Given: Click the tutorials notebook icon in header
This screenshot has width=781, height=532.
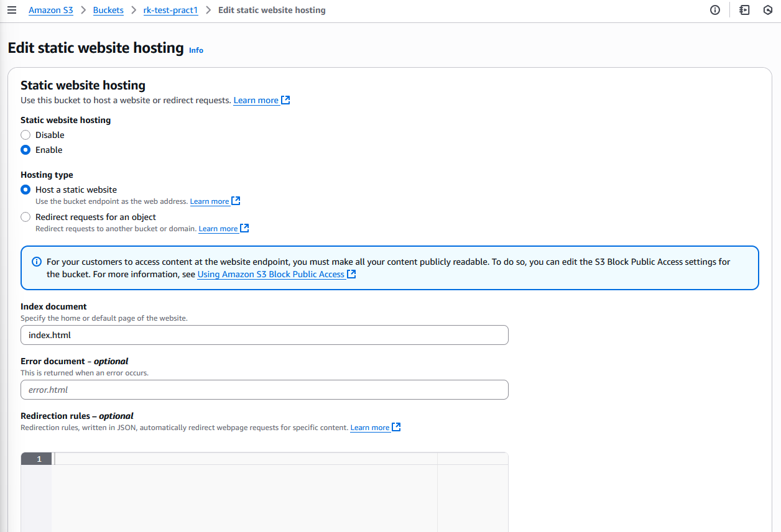Looking at the screenshot, I should 744,11.
